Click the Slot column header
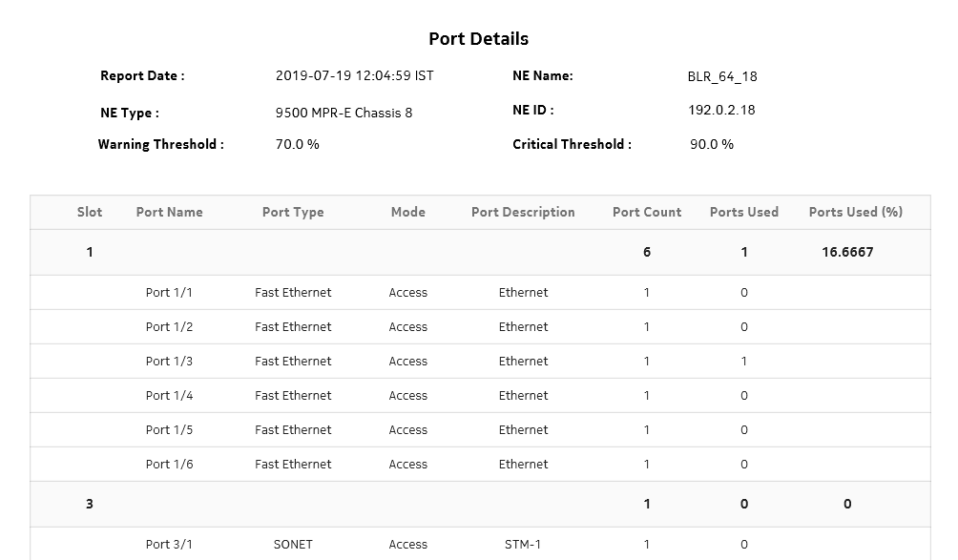Viewport: 958px width, 560px height. pos(90,212)
